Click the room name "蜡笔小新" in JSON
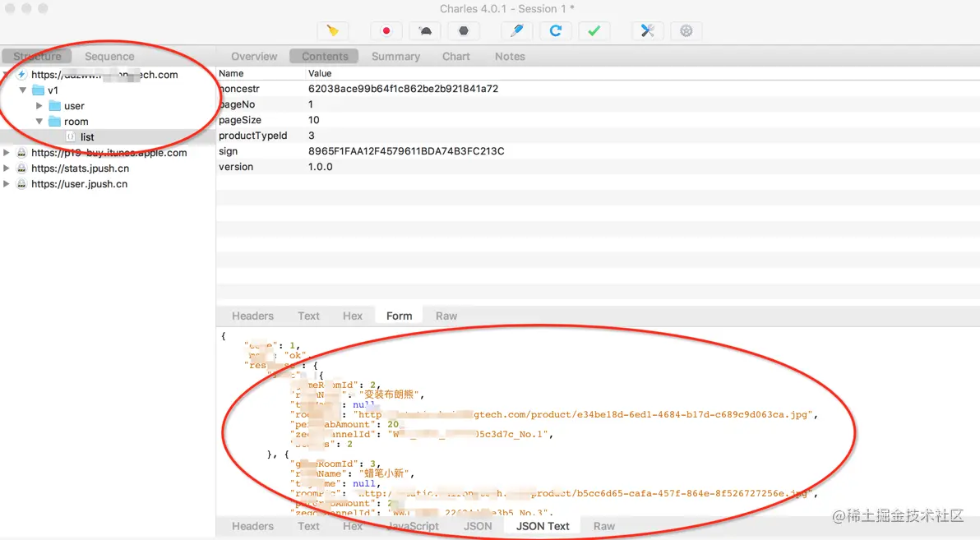The width and height of the screenshot is (980, 540). click(385, 473)
